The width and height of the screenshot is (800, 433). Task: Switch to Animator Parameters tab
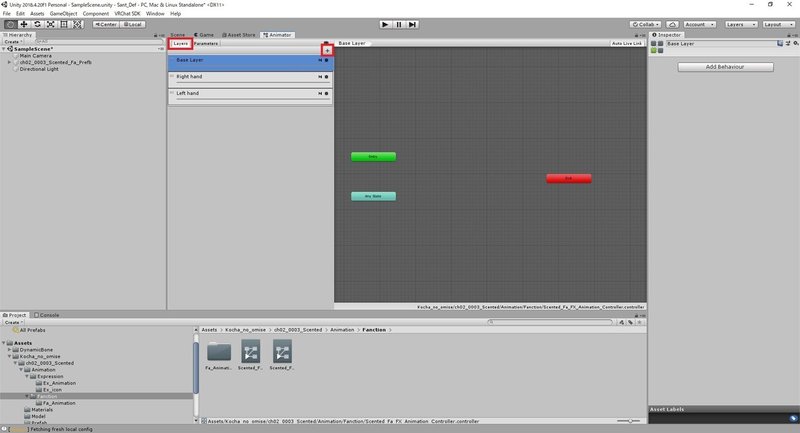206,44
